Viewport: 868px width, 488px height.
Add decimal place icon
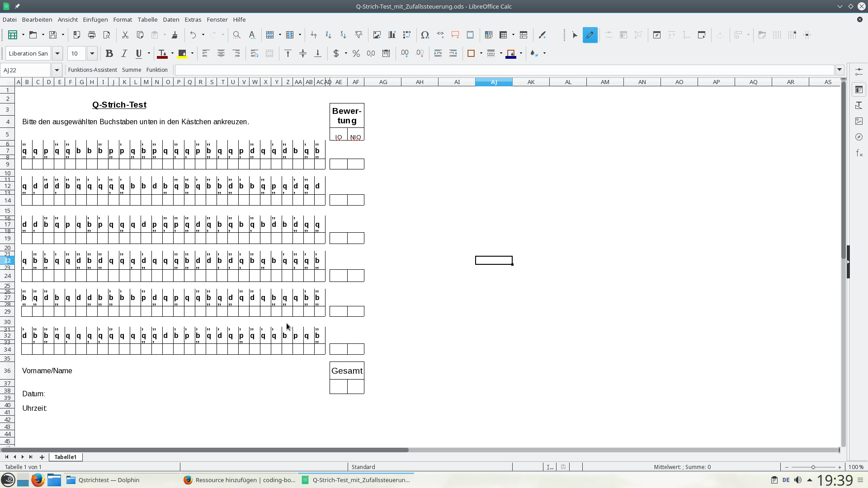[405, 53]
